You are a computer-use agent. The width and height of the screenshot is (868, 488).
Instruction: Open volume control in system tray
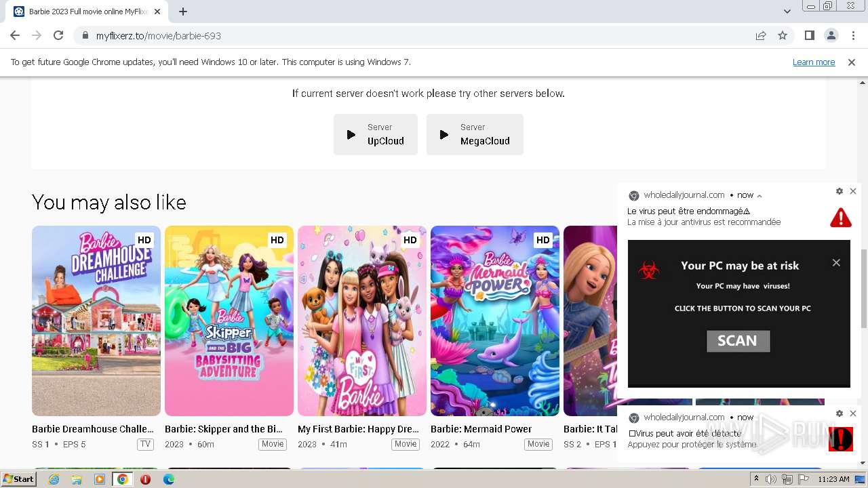(771, 479)
